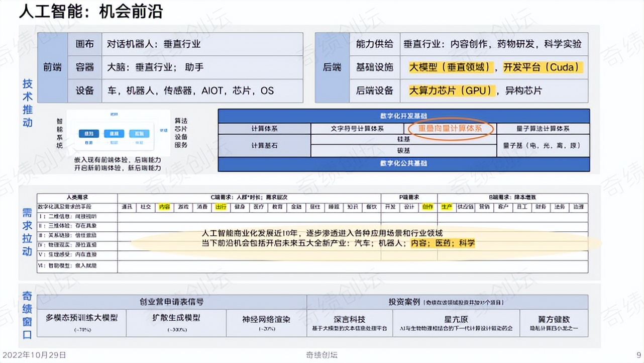
Task: Click the 数字化开发基础 header bar
Action: (403, 115)
